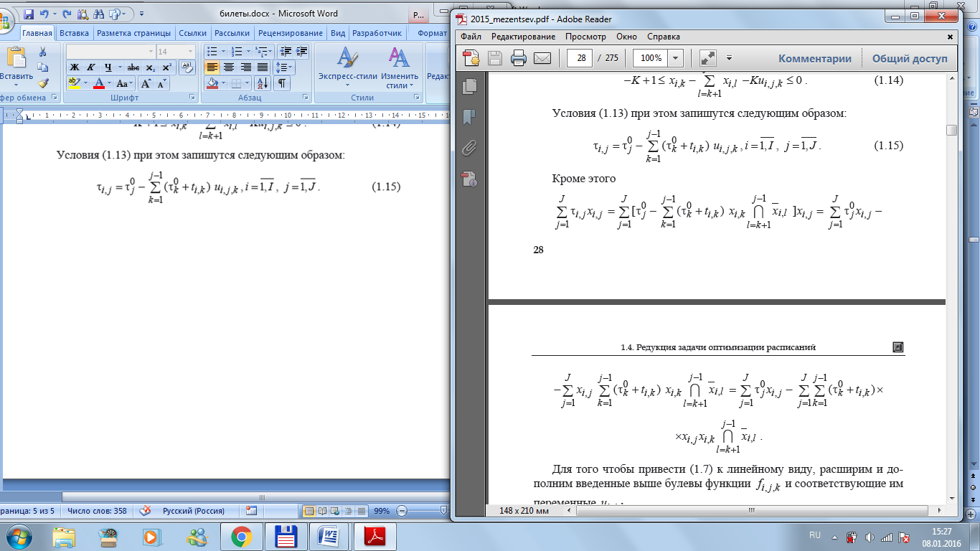Undo last action in Word

pyautogui.click(x=45, y=13)
